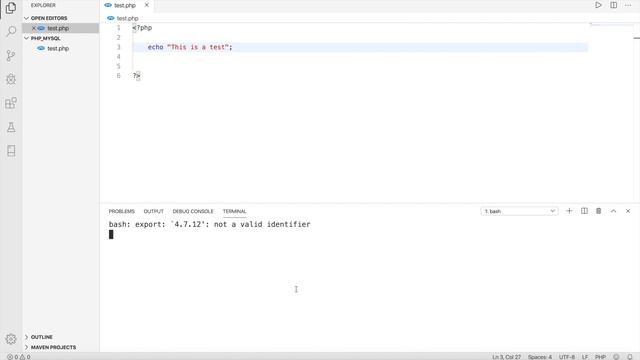Change the file encoding UTF-8
This screenshot has height=360, width=640.
point(567,357)
